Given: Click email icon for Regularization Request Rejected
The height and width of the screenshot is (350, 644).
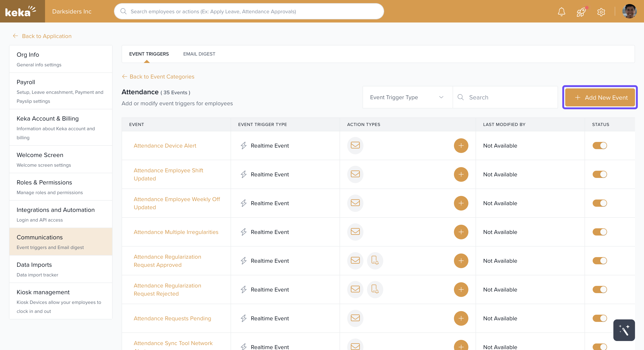Looking at the screenshot, I should tap(355, 289).
